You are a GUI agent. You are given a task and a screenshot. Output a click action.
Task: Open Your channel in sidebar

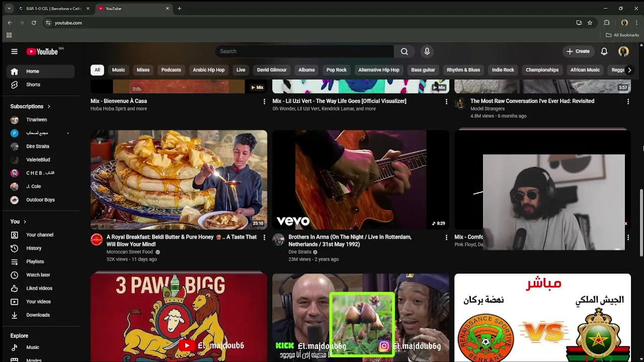[40, 235]
